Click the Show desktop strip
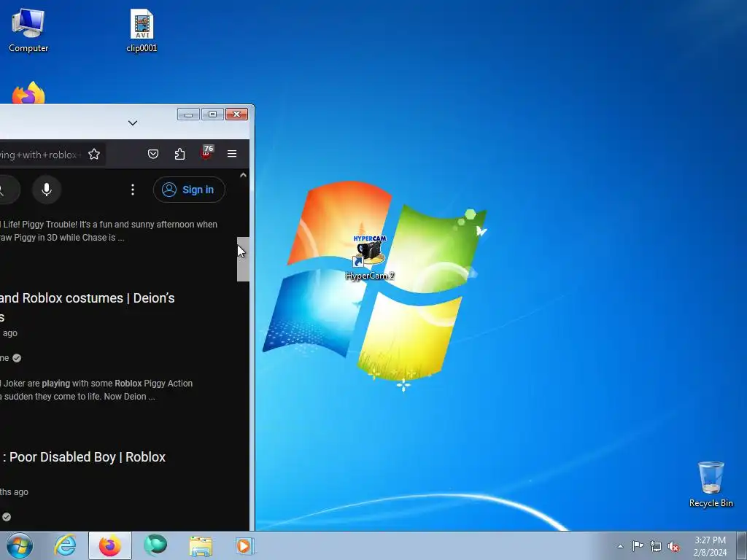The image size is (747, 560). (742, 545)
